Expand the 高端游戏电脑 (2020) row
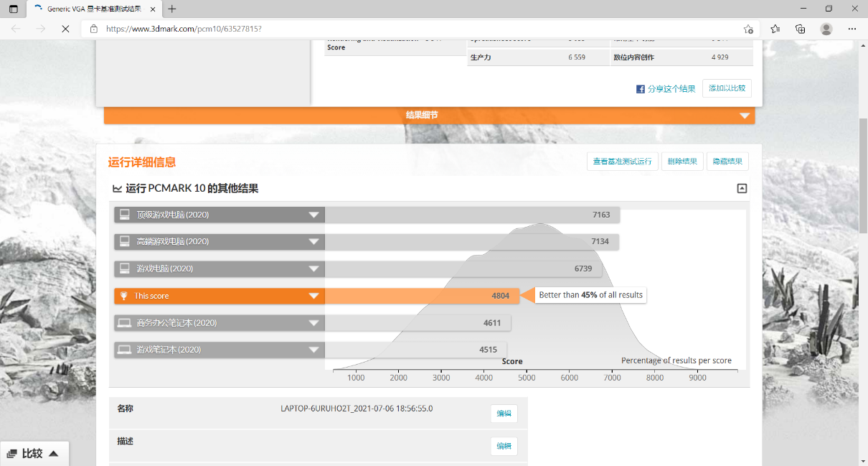Image resolution: width=868 pixels, height=466 pixels. point(313,242)
